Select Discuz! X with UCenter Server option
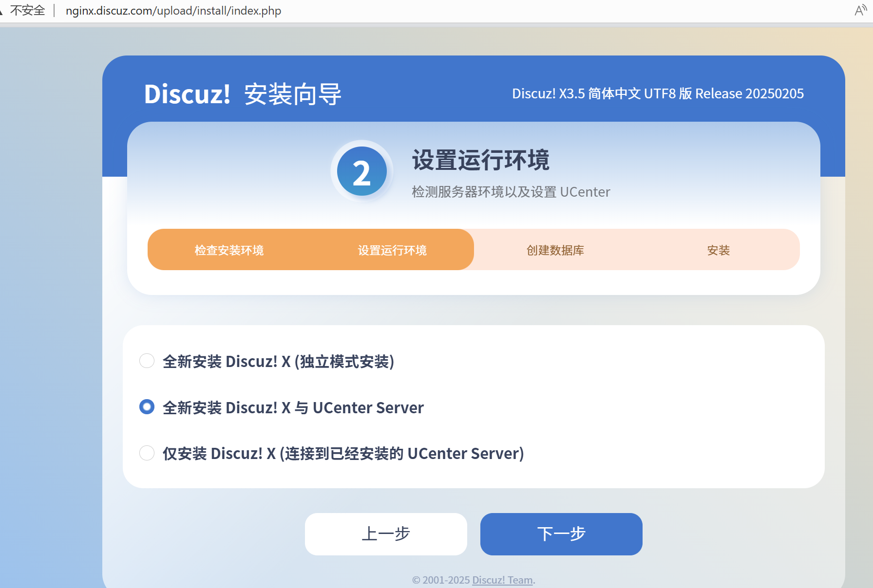873x588 pixels. coord(147,406)
